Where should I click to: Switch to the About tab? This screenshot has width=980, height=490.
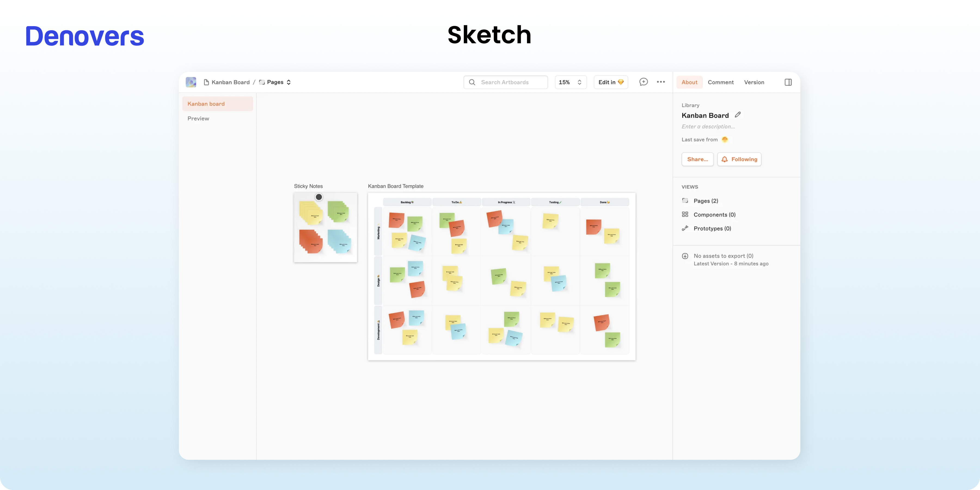(x=689, y=82)
